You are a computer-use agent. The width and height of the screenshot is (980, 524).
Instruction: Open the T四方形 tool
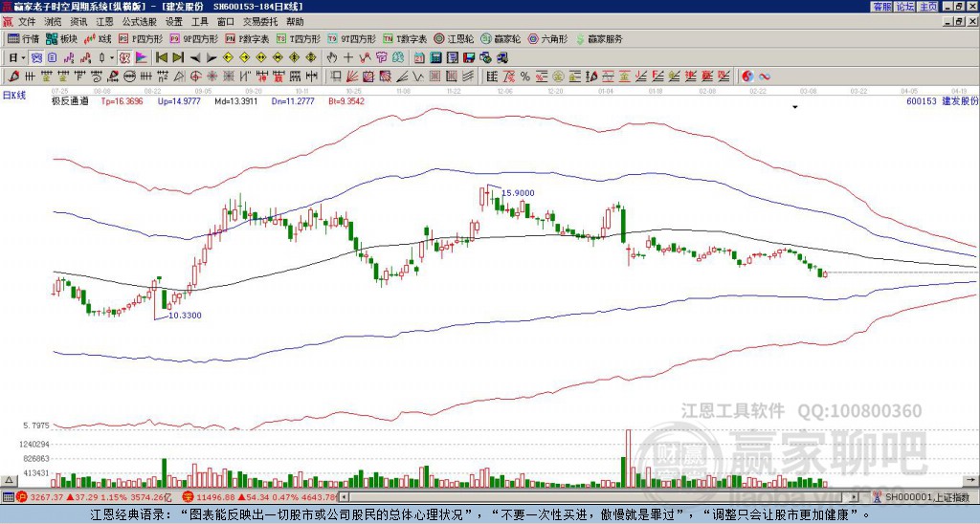(x=299, y=38)
